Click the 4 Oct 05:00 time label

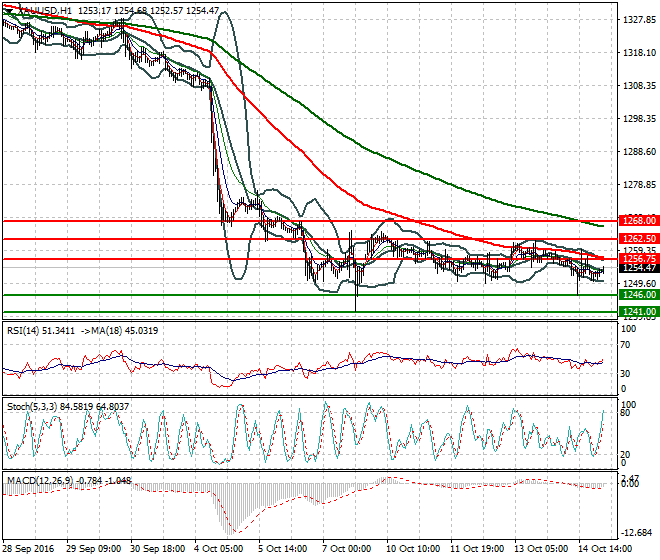pyautogui.click(x=219, y=549)
